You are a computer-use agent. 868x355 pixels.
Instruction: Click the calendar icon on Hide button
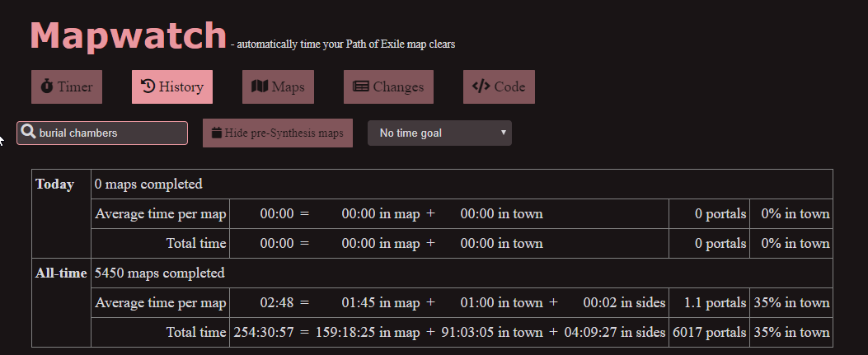tap(216, 133)
